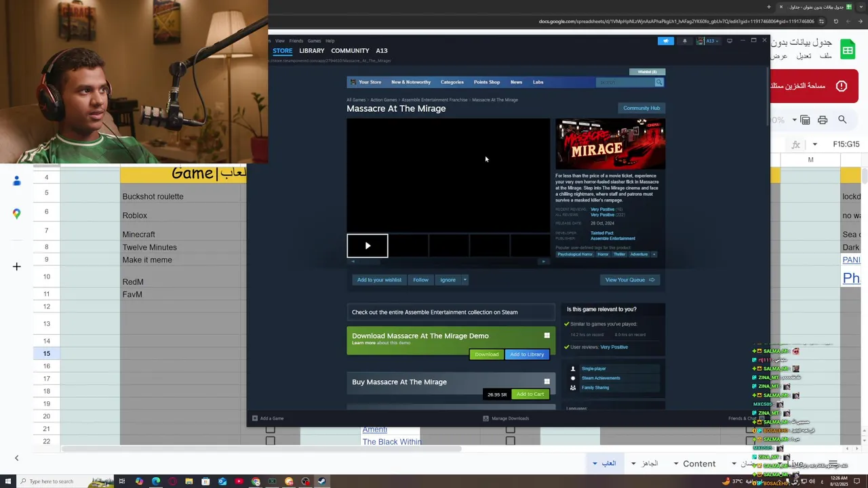Tick the middle-column checkbox in The Black Within row
Image resolution: width=868 pixels, height=488 pixels.
510,441
